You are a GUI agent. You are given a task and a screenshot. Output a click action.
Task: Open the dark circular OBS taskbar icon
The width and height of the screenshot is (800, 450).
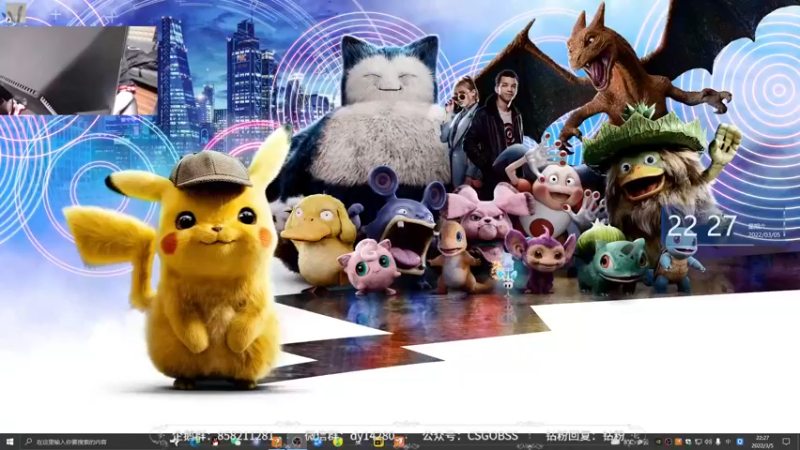tap(297, 441)
